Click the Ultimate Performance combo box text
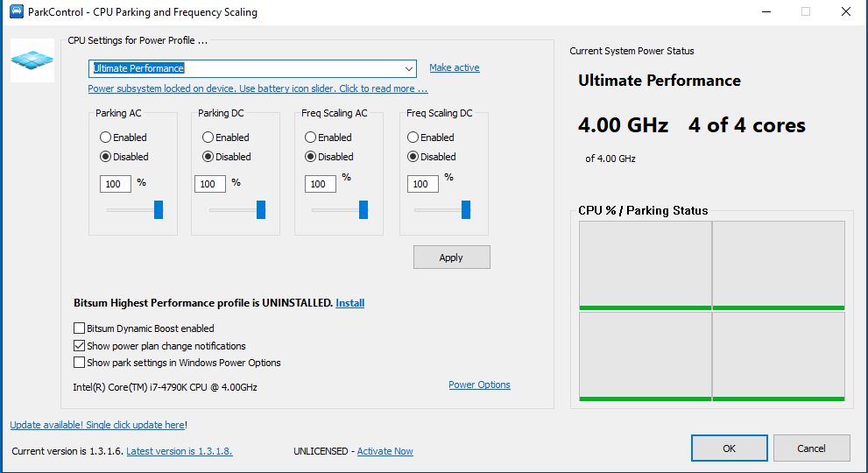The image size is (868, 473). tap(138, 68)
